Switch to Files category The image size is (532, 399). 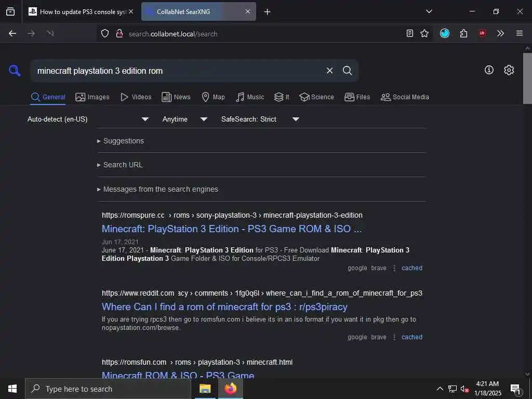357,97
